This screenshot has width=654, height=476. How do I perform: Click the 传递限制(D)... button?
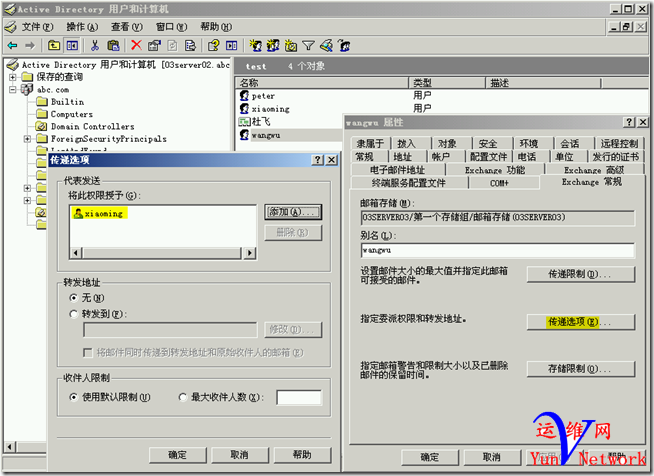coord(581,274)
